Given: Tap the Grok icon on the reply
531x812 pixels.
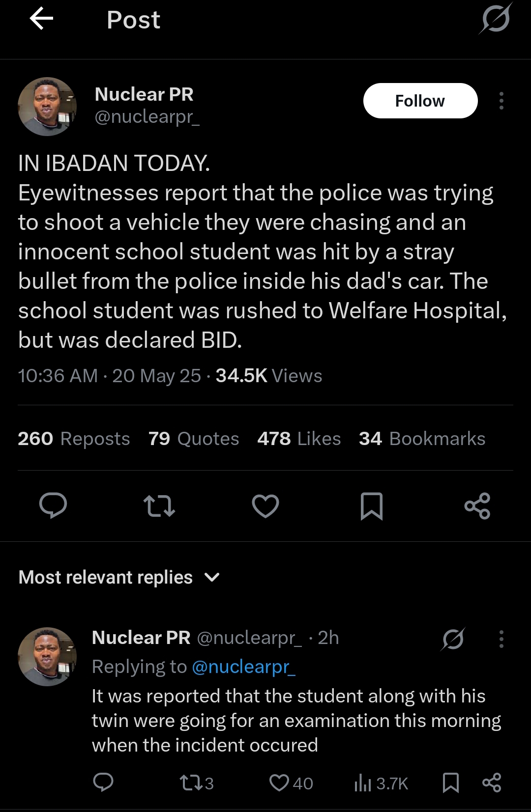Looking at the screenshot, I should [453, 639].
